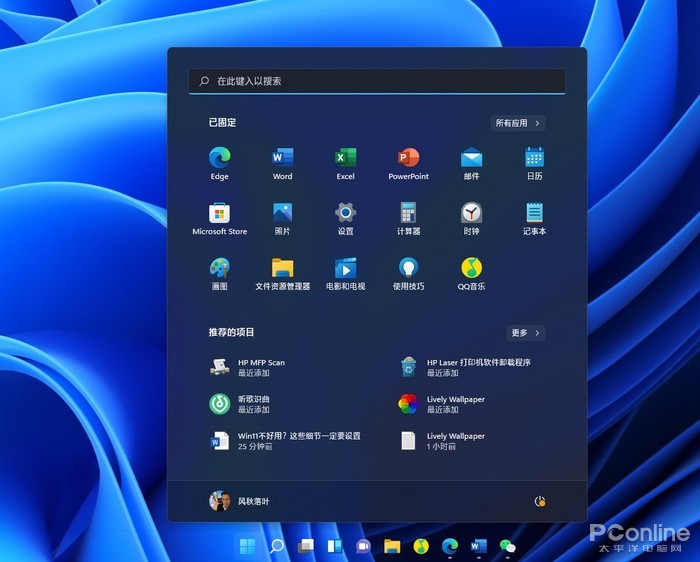Screen dimensions: 700x562
Task: Open 文件资源管理器 in pinned apps
Action: (x=283, y=274)
